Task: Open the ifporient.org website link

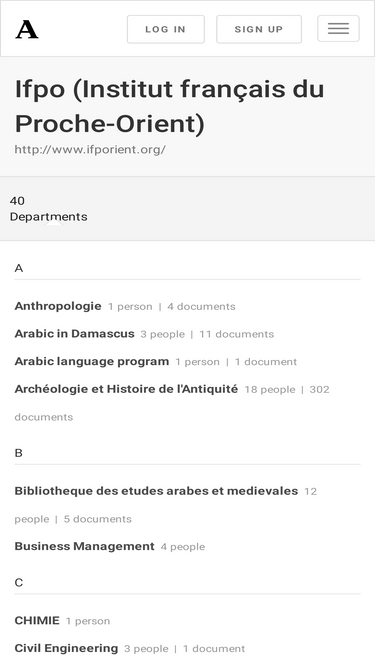Action: click(x=90, y=150)
